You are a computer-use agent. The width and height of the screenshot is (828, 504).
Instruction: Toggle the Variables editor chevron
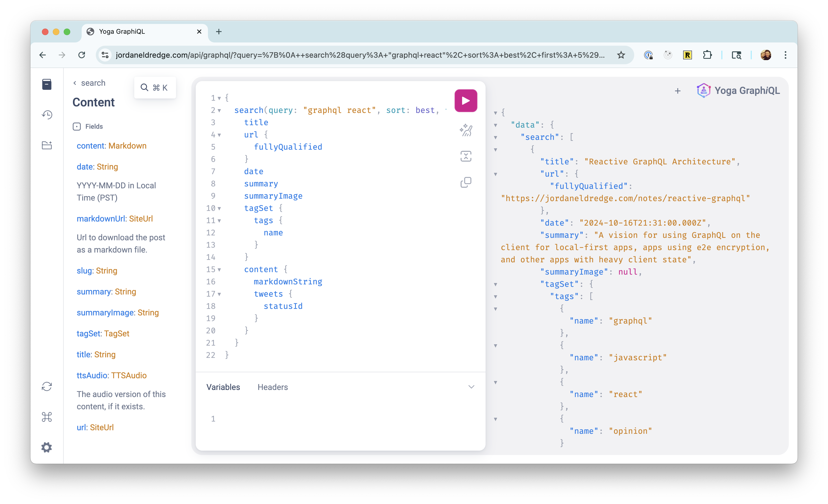[471, 387]
